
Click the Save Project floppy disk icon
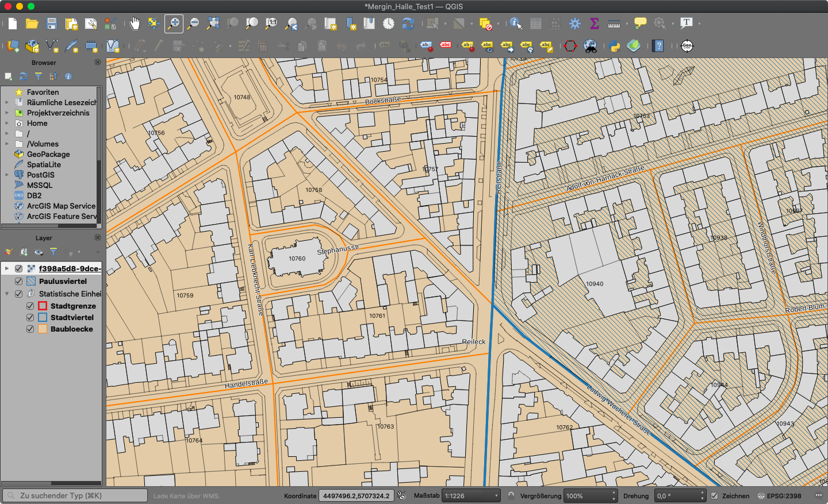tap(52, 24)
